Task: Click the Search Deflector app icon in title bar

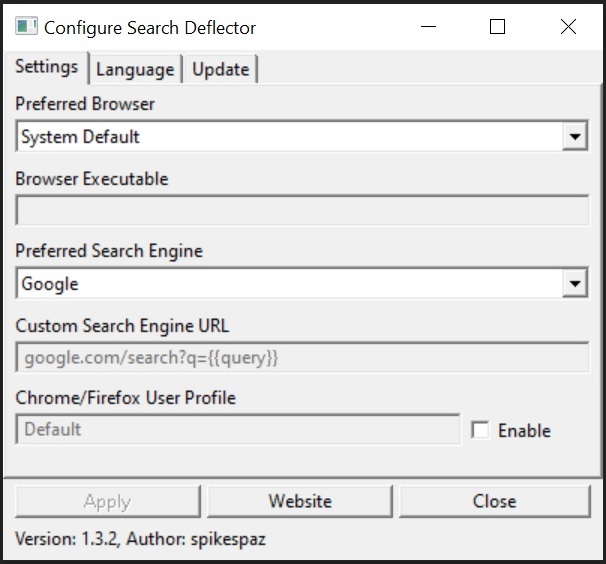Action: pyautogui.click(x=26, y=27)
